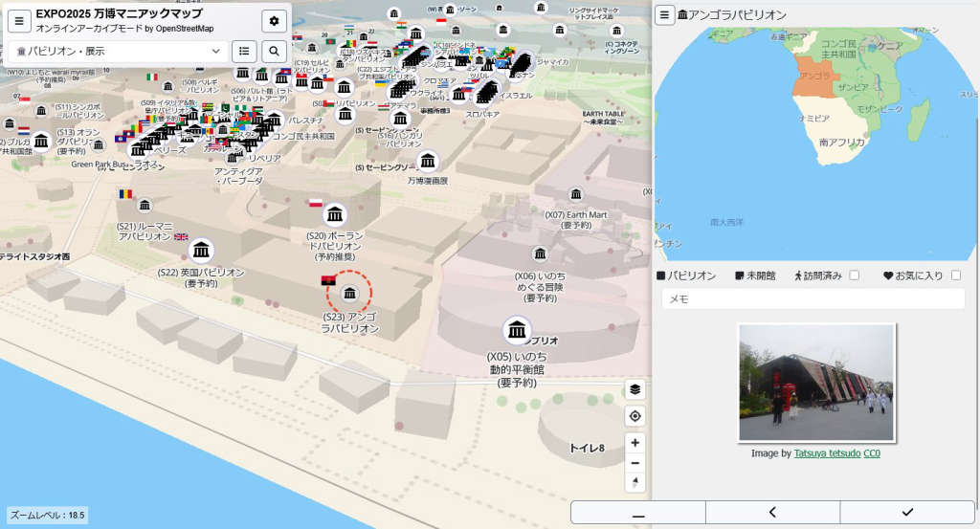Open the アンゴラパビリオン detail panel menu

(665, 14)
